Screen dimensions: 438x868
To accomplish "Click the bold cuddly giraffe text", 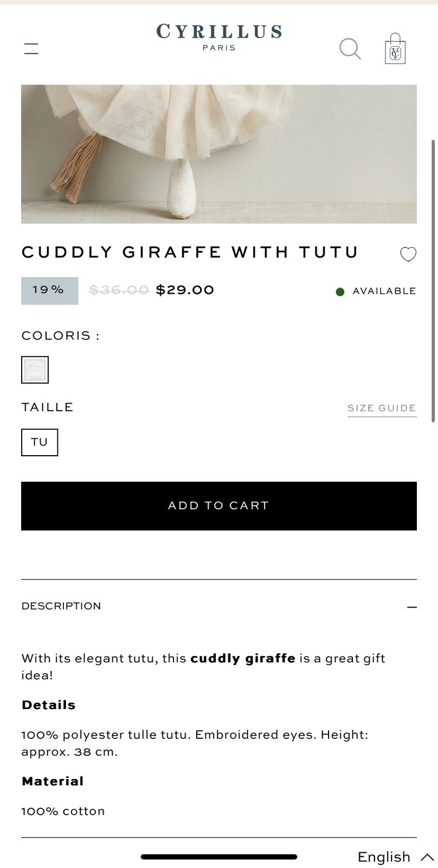I will click(243, 659).
